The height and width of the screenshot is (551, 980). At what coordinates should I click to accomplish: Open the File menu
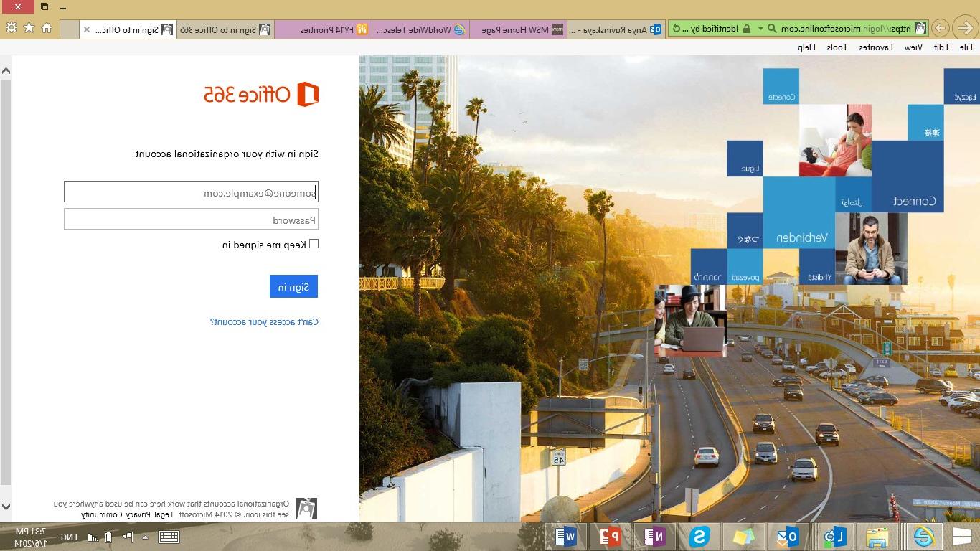[x=966, y=47]
